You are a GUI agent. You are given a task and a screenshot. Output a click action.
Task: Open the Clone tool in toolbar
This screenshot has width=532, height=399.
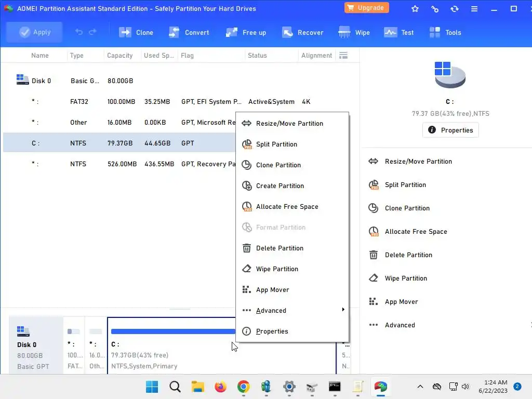136,33
